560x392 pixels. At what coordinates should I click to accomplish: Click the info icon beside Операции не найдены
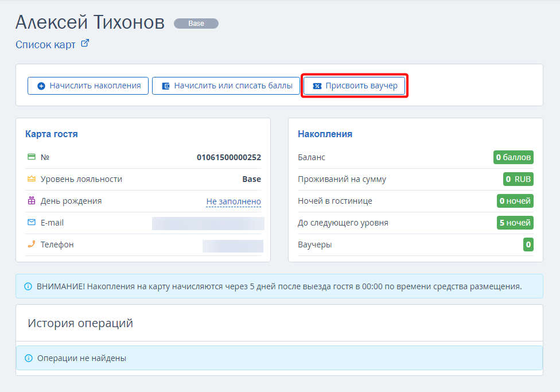tap(29, 358)
